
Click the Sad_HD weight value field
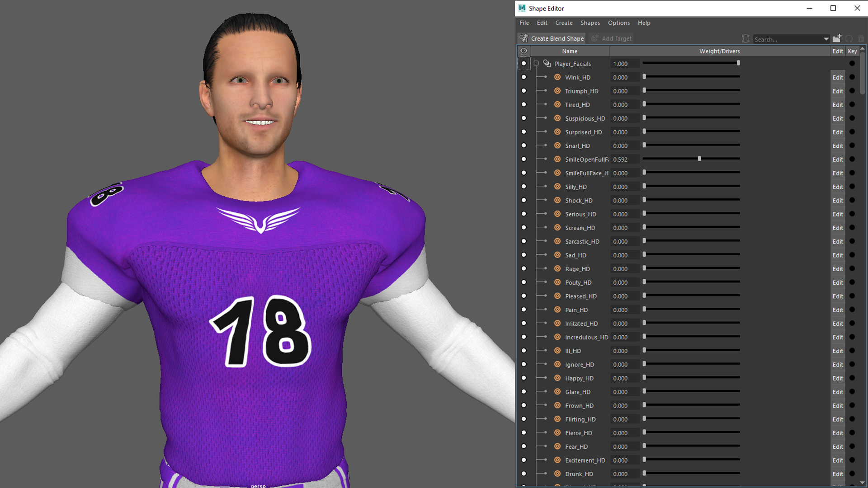624,255
